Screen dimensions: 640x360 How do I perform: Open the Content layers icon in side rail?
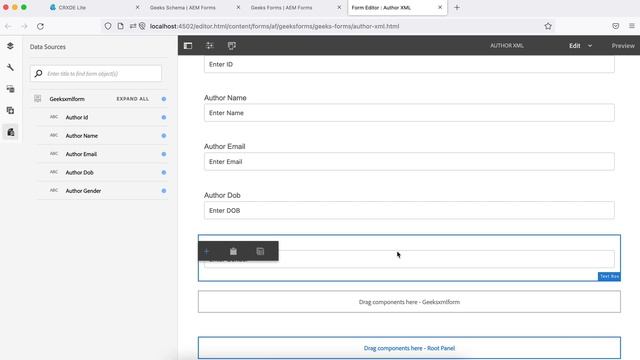click(10, 46)
